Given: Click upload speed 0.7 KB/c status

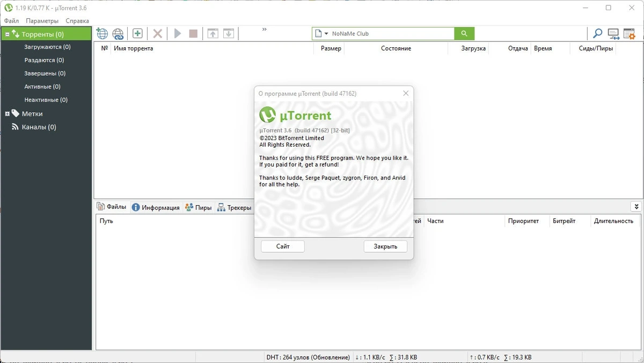Looking at the screenshot, I should point(485,357).
